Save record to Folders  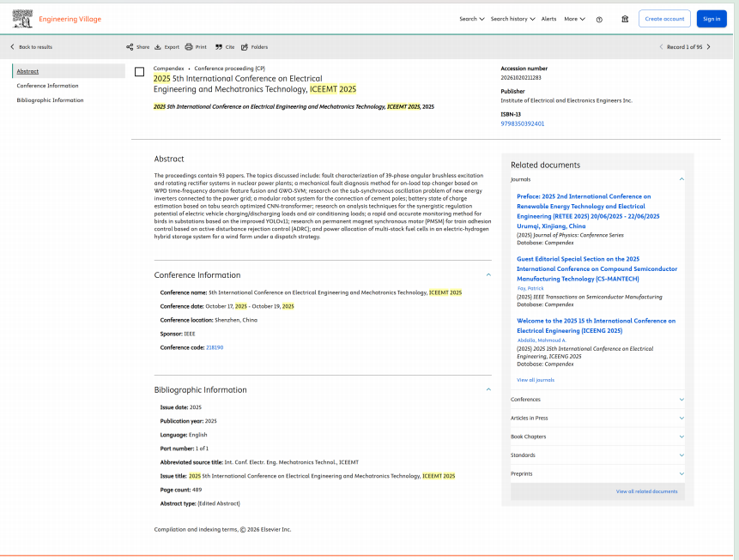(x=254, y=47)
